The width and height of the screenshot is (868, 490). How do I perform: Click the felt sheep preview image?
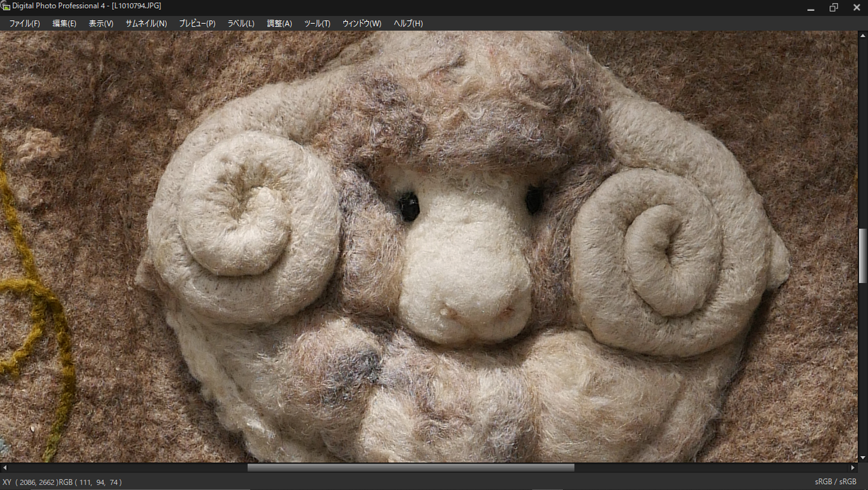[x=429, y=247]
